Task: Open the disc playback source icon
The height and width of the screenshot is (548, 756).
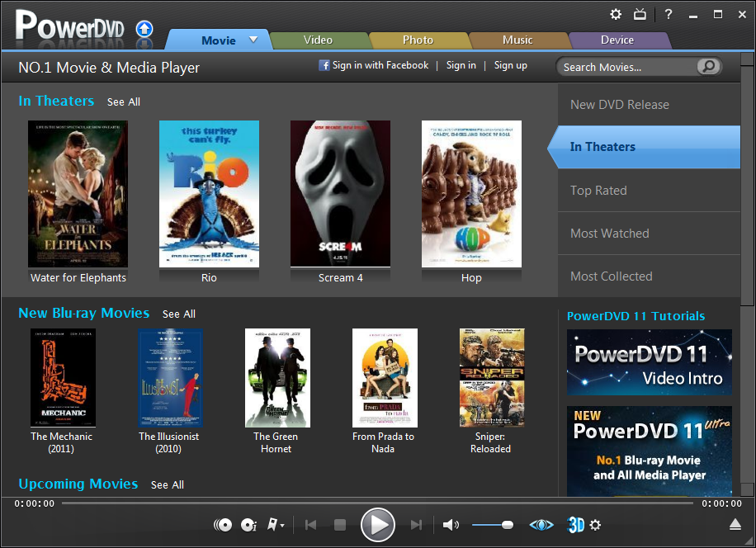Action: tap(223, 525)
